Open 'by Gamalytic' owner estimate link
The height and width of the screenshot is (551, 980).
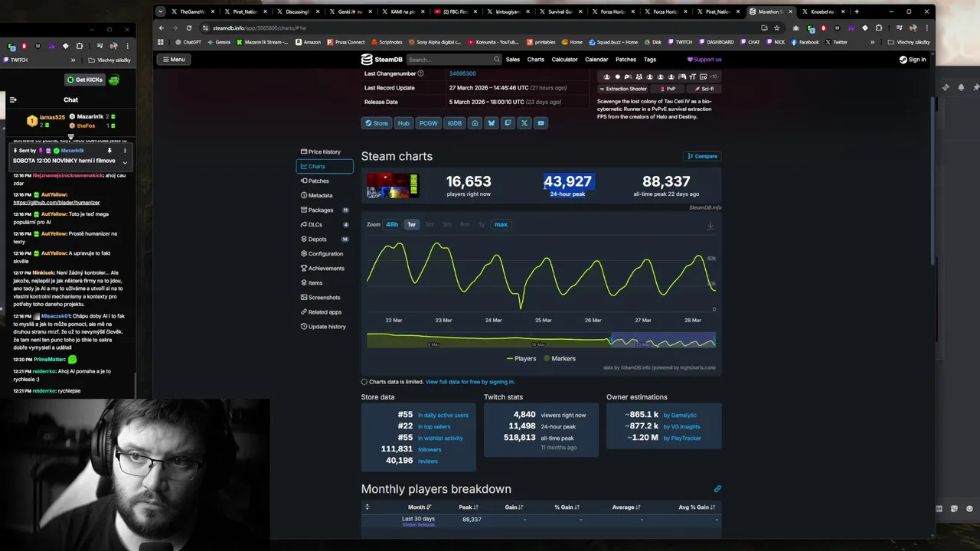(680, 415)
